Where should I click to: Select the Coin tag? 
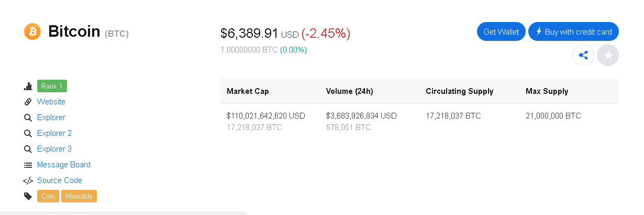pos(48,196)
